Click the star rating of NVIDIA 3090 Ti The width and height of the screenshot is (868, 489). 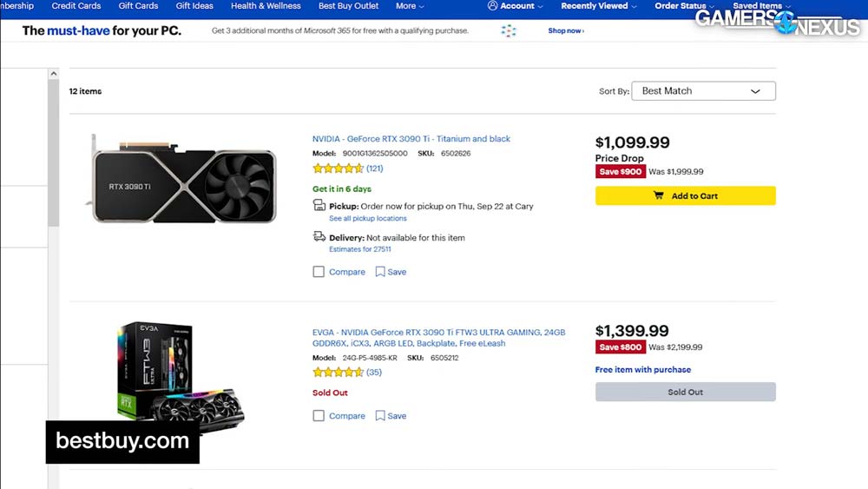[338, 169]
